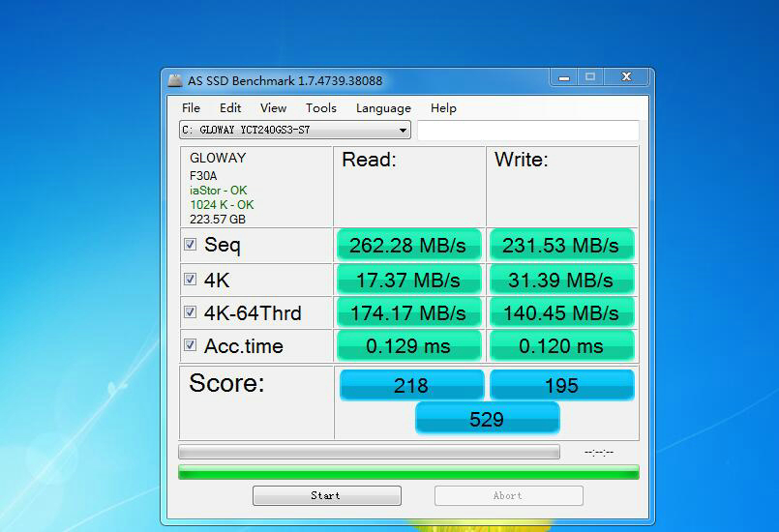Toggle the 4K-64Thrd test checkbox
Screen dimensions: 779x532
(190, 312)
